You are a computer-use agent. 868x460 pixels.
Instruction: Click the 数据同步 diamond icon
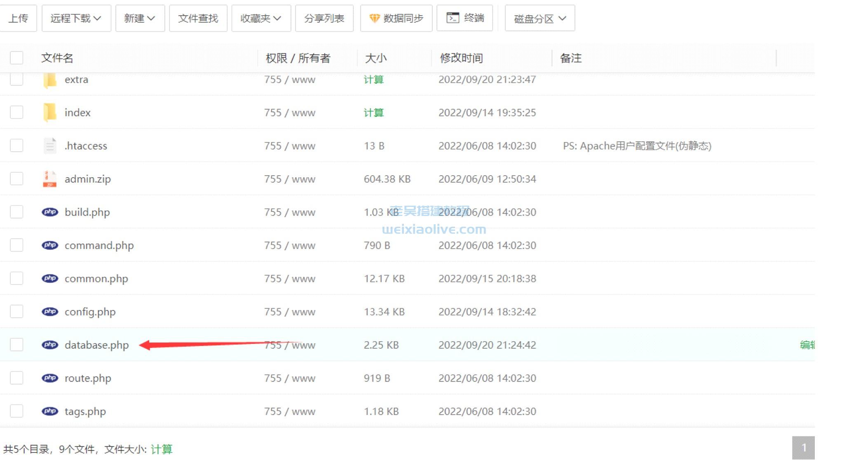pyautogui.click(x=374, y=18)
